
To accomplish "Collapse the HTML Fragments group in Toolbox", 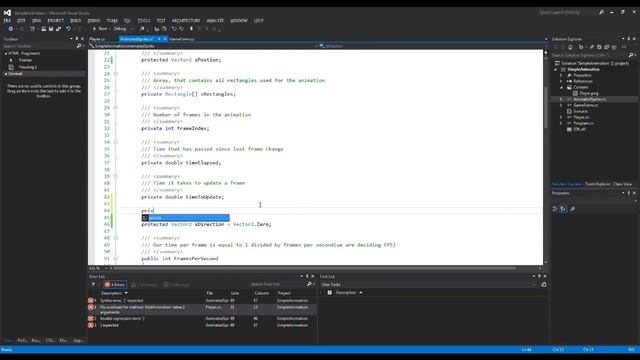I will (x=6, y=53).
